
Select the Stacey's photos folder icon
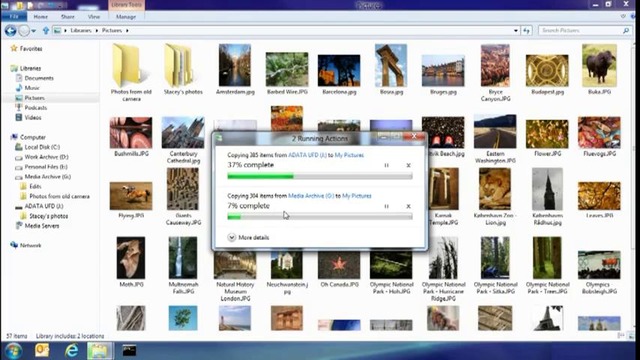183,66
